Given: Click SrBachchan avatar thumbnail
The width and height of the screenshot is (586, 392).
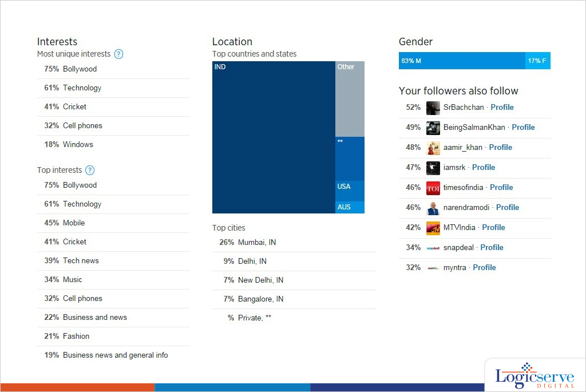Looking at the screenshot, I should point(433,108).
